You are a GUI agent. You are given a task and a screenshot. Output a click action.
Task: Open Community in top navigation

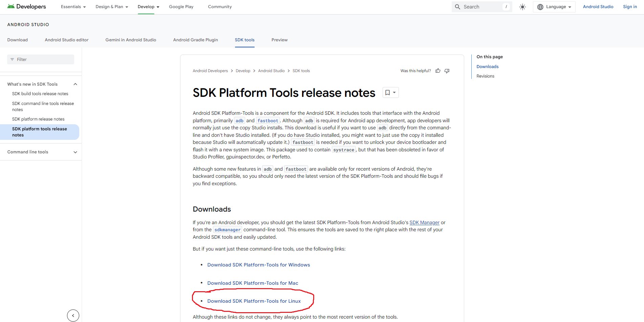click(x=220, y=7)
